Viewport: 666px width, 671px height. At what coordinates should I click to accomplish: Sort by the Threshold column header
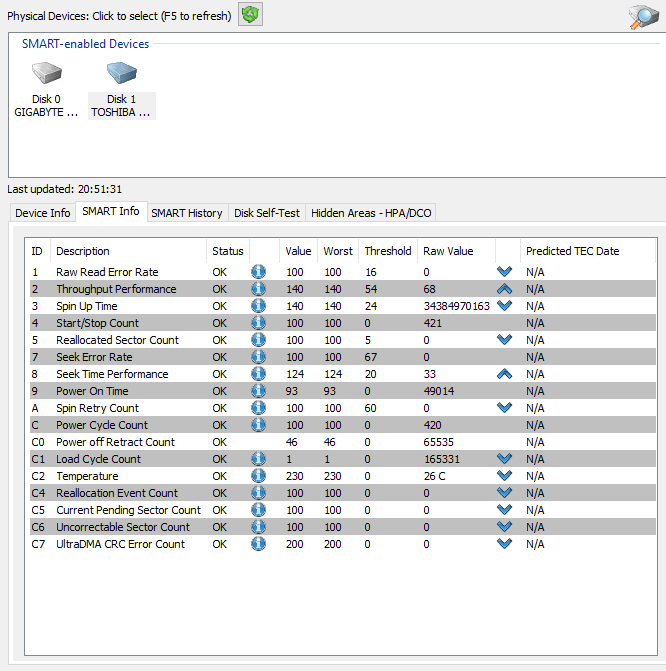point(388,251)
